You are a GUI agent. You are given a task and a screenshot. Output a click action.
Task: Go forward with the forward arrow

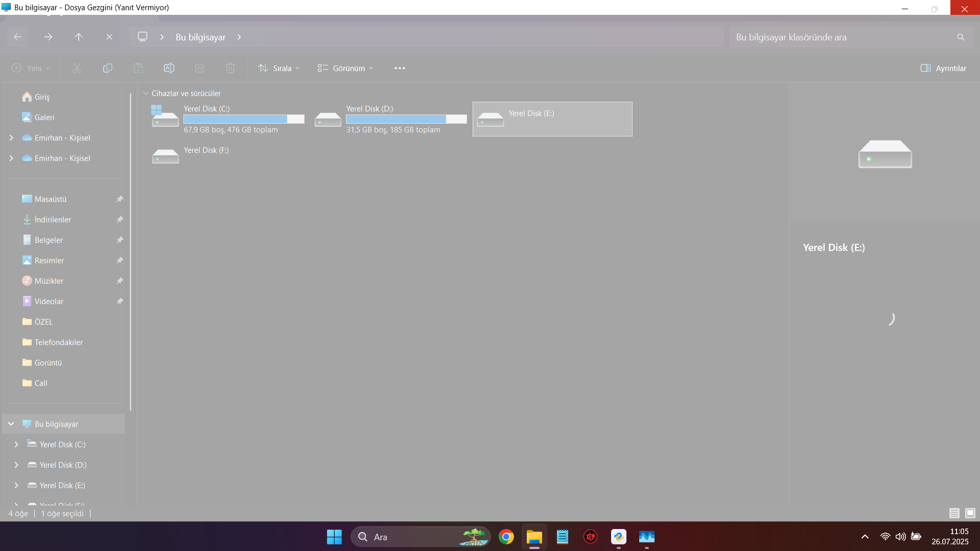[x=48, y=37]
